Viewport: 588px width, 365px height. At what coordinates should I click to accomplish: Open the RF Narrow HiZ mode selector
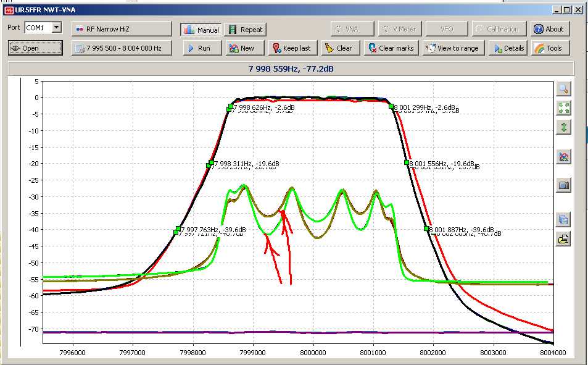click(x=122, y=29)
